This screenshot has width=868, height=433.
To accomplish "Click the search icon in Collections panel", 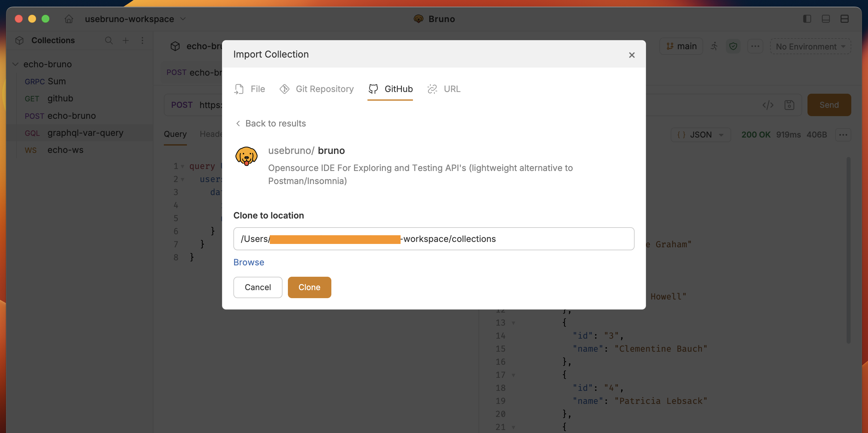I will 108,40.
